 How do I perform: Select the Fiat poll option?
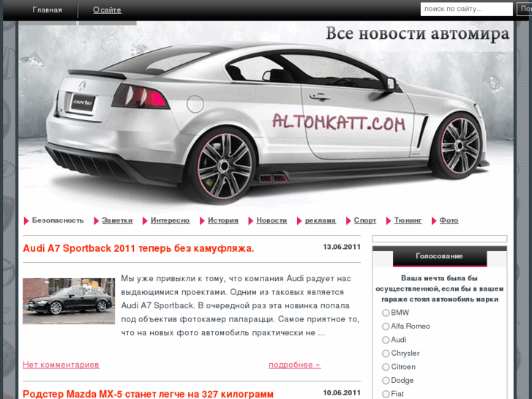tap(386, 395)
